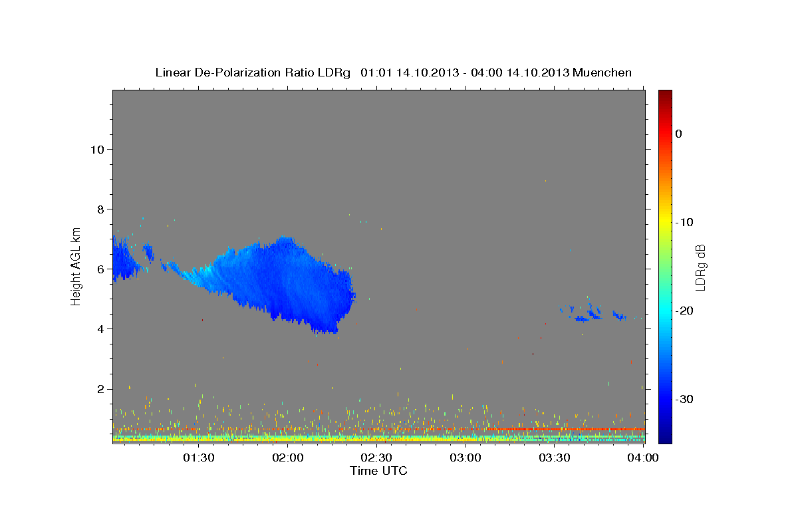The height and width of the screenshot is (532, 798).
Task: Click the 'LDRg dB' colorbar label
Action: (x=700, y=267)
